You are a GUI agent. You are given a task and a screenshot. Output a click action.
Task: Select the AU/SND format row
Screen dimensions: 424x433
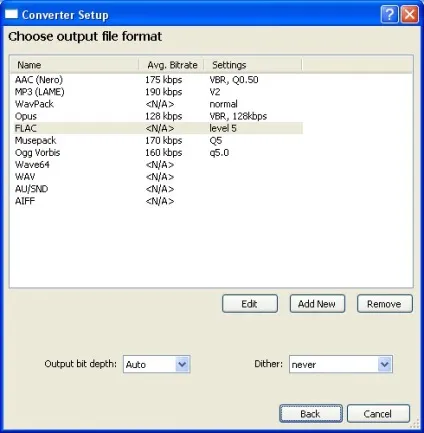coord(158,189)
